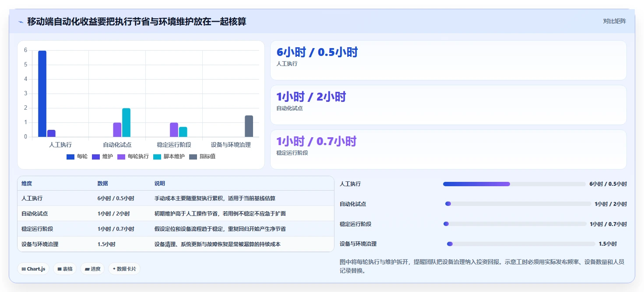Click the 人工执行 progress bar
This screenshot has width=644, height=292.
click(514, 184)
